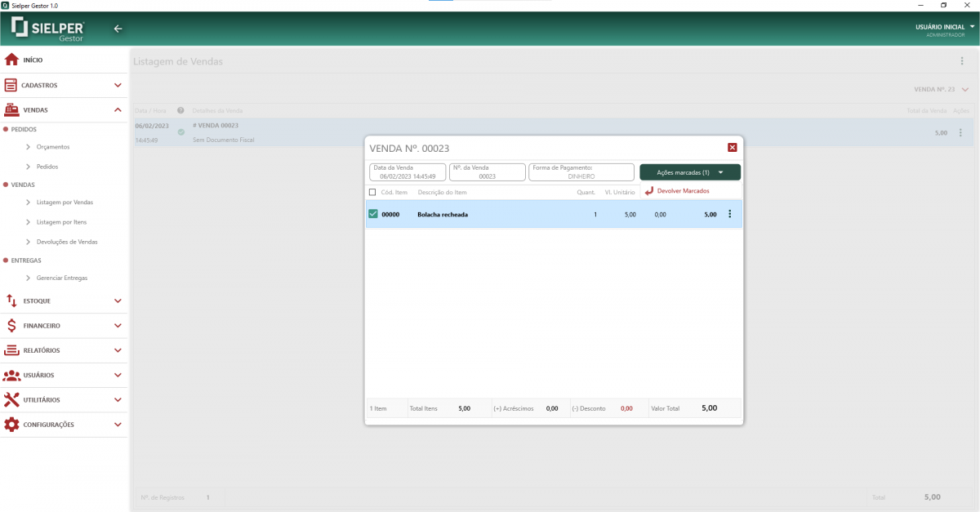Open the Usuário Inicial account dropdown
980x512 pixels.
click(973, 27)
